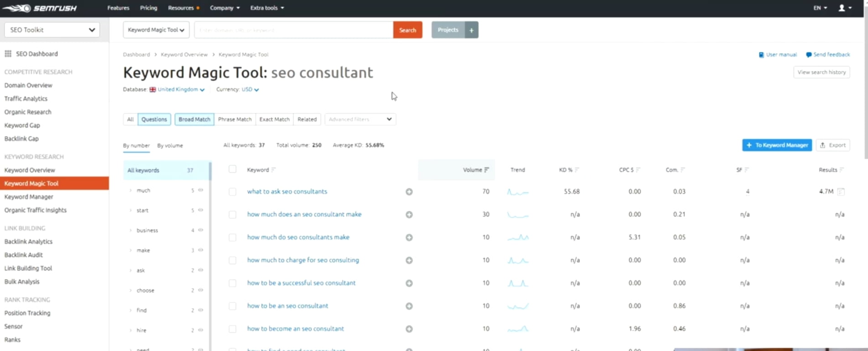Toggle visibility eye for 'make' group
The width and height of the screenshot is (868, 351).
pos(200,250)
